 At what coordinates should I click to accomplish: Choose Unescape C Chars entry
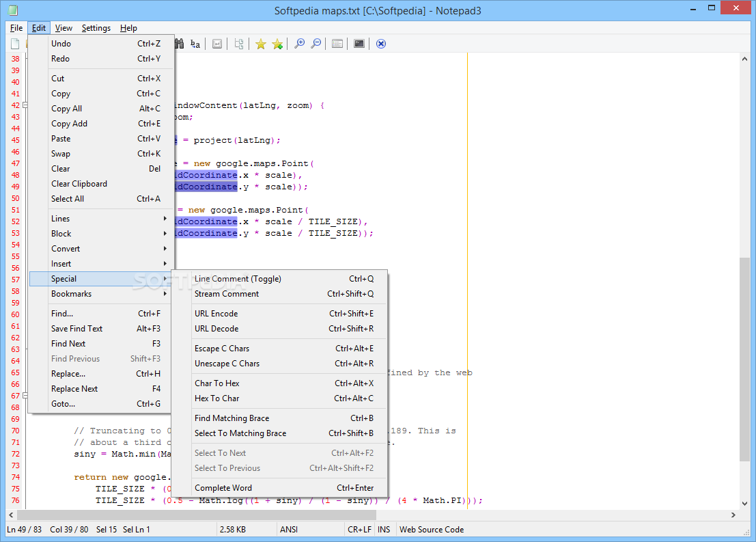click(279, 364)
